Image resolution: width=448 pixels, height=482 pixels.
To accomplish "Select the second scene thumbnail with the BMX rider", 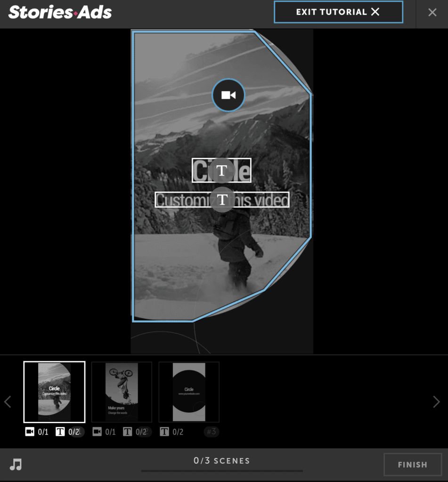I will [x=122, y=392].
